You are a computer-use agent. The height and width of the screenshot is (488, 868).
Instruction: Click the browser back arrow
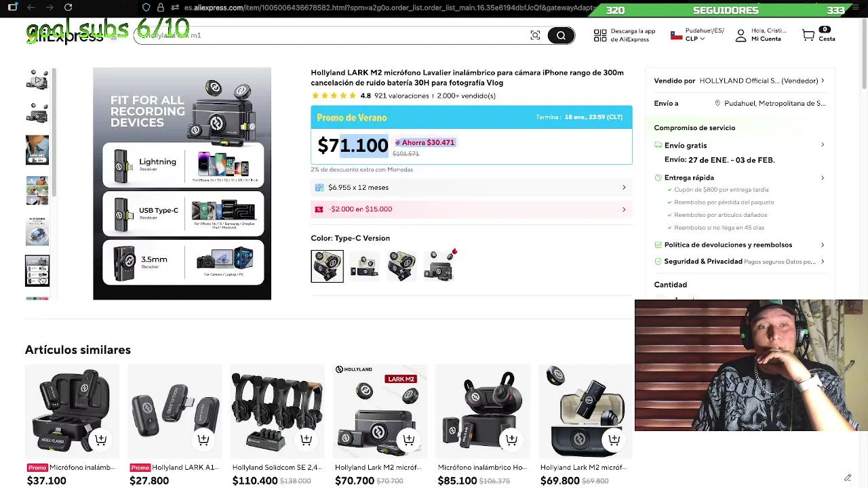[x=31, y=7]
